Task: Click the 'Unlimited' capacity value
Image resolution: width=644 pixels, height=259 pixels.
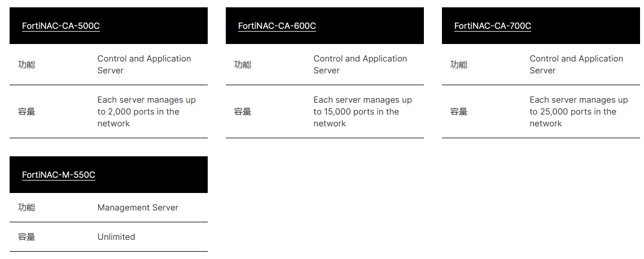Action: (x=116, y=237)
